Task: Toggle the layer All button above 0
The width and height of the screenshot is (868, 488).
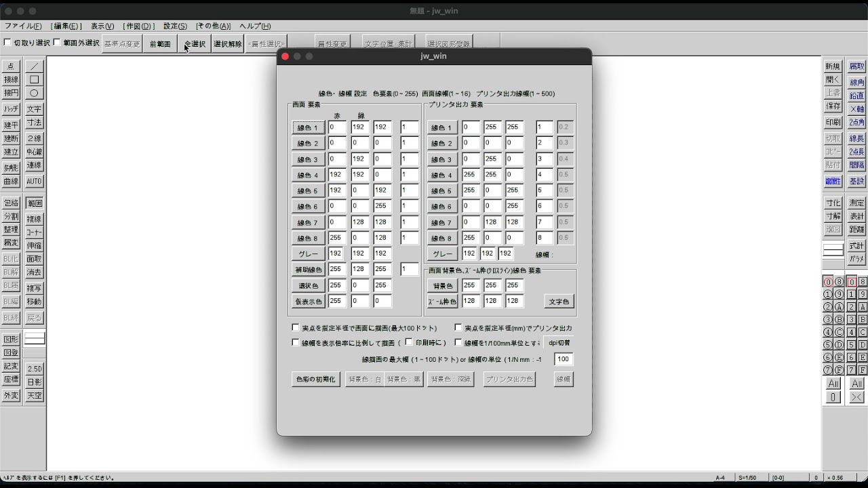Action: click(833, 384)
